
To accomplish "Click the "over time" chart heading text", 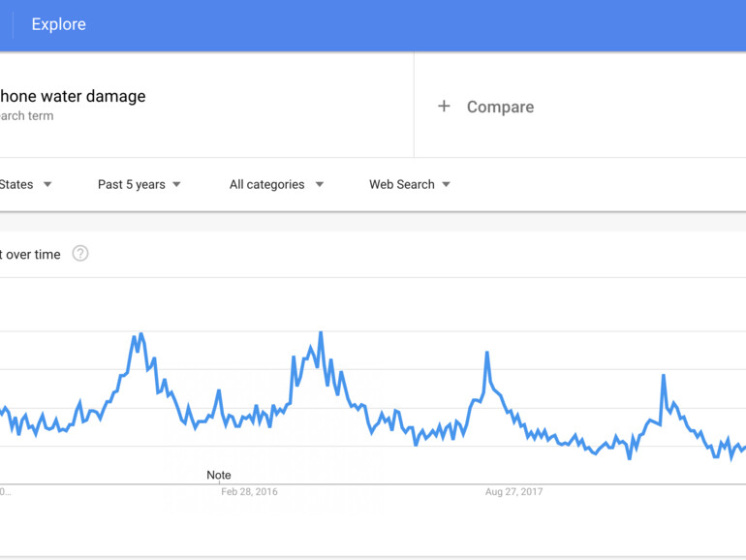I will (31, 255).
